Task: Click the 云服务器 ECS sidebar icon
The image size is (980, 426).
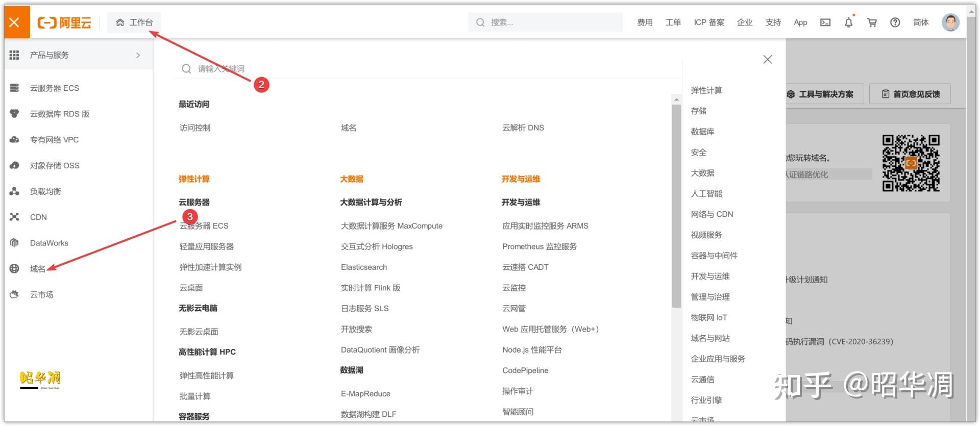Action: [x=14, y=88]
